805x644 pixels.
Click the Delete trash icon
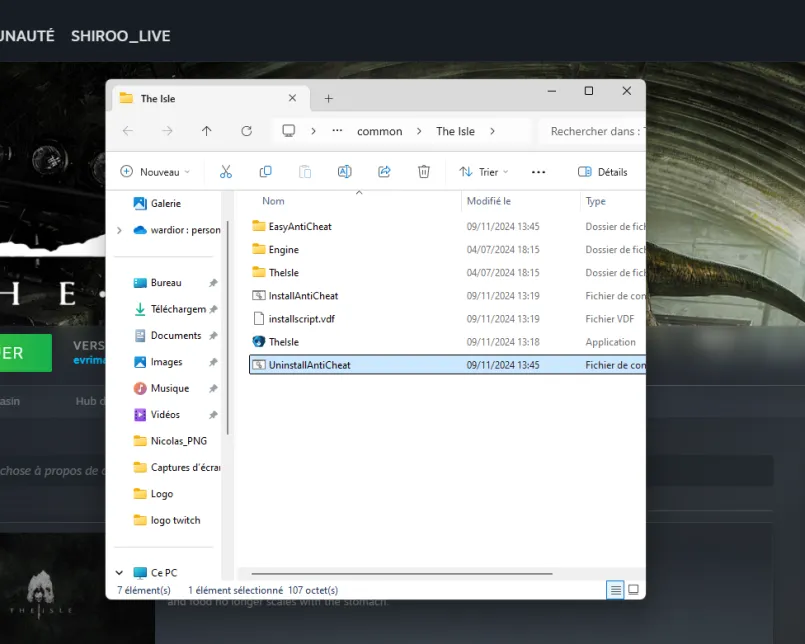[424, 172]
